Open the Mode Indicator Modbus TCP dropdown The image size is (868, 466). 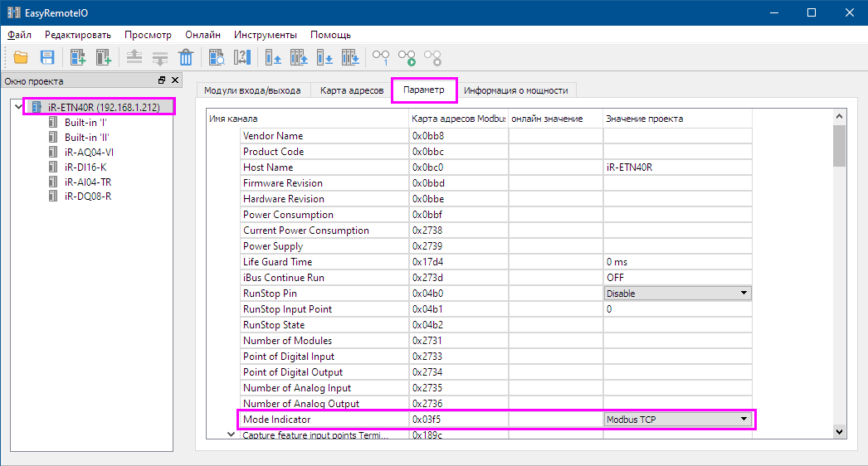click(x=677, y=420)
